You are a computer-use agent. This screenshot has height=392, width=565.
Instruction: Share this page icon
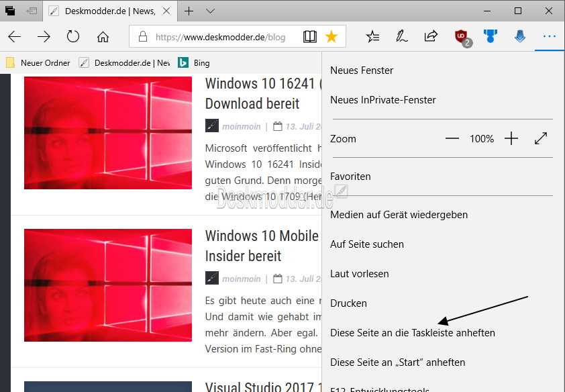(x=431, y=36)
